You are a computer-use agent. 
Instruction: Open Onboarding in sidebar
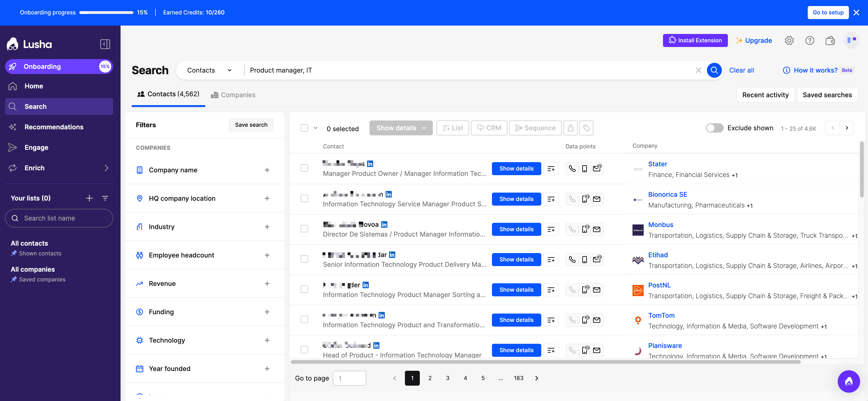tap(59, 67)
